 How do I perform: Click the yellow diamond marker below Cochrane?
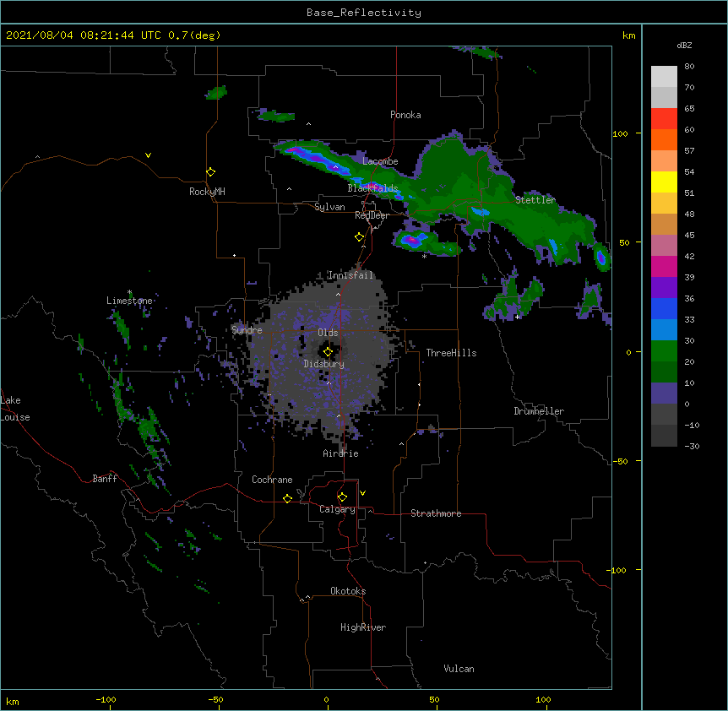coord(287,498)
